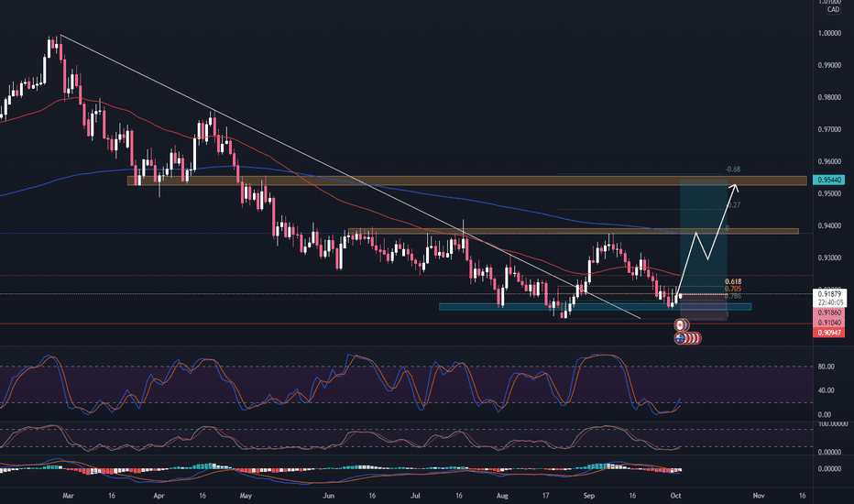This screenshot has width=854, height=504.
Task: Select the upper orange resistance zone near 0.9544
Action: [466, 181]
